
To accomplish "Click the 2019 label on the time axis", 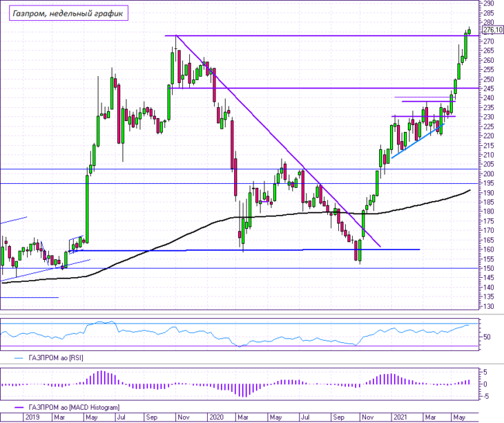I will click(32, 417).
